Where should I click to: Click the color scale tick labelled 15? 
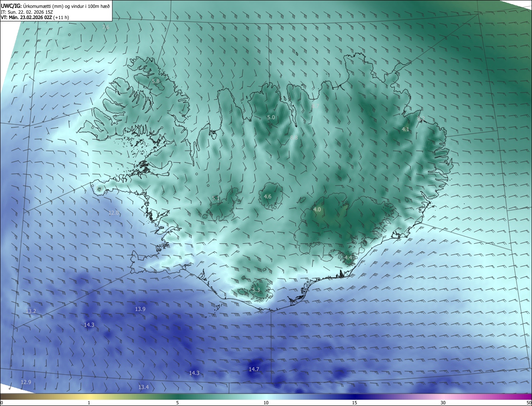point(355,403)
